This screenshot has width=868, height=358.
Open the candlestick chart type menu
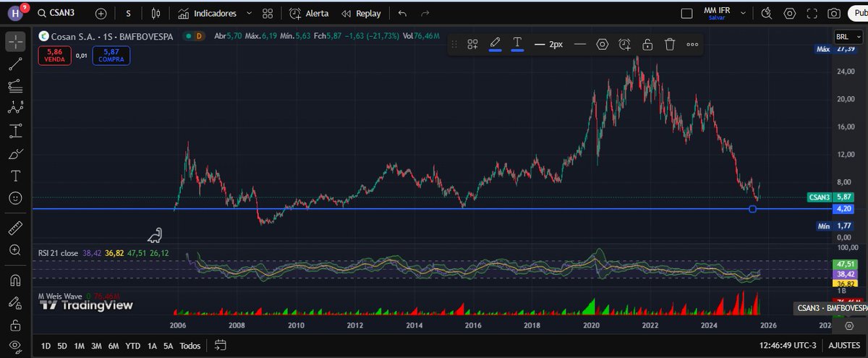click(156, 13)
